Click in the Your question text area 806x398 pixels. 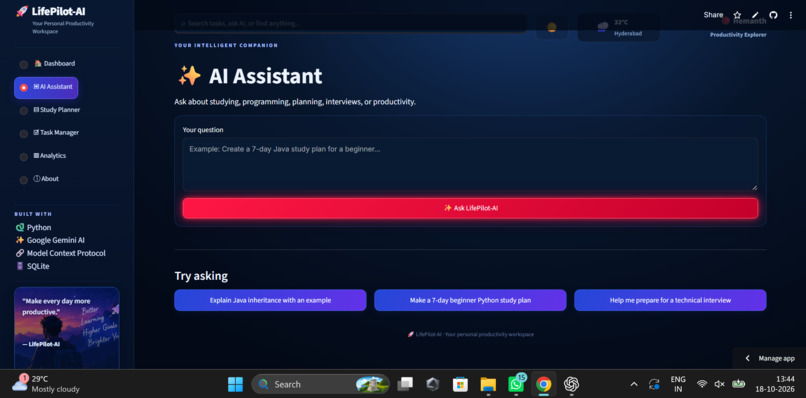pyautogui.click(x=470, y=164)
